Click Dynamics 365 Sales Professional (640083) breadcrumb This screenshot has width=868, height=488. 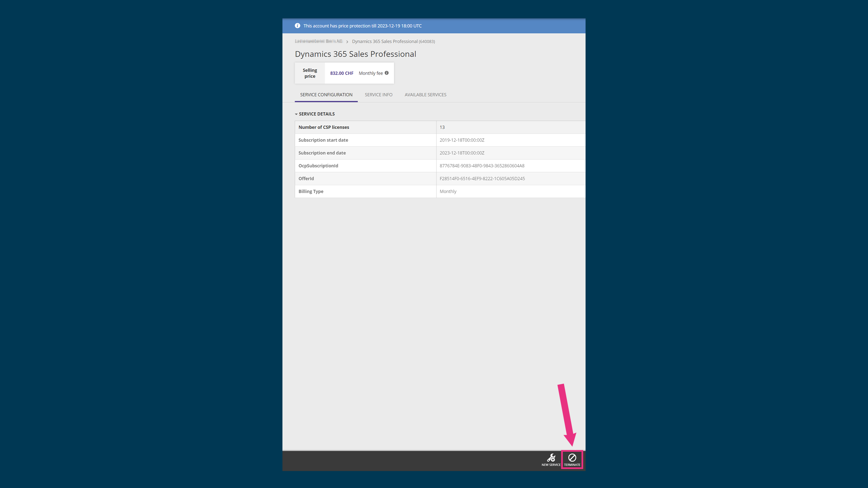tap(393, 41)
